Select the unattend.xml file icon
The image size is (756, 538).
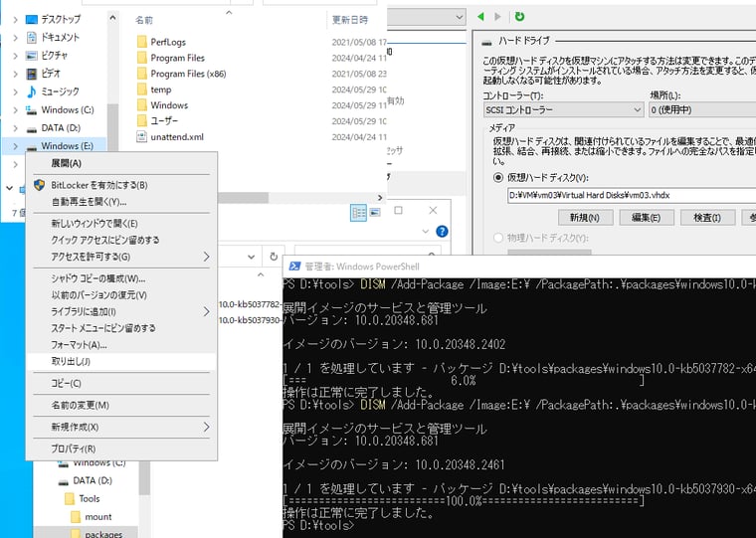click(141, 137)
